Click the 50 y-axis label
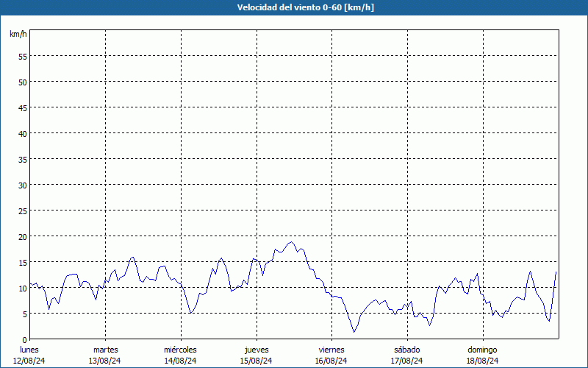Screen dimensions: 588x368 coord(23,82)
